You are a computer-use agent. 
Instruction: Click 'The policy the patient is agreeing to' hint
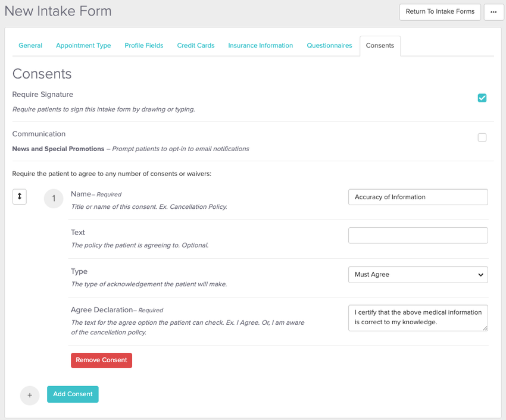coord(140,245)
